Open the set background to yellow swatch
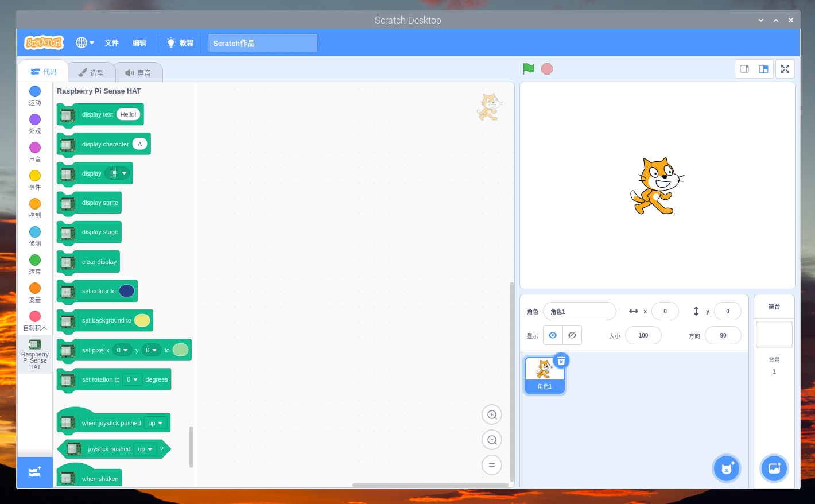Image resolution: width=815 pixels, height=504 pixels. [x=142, y=320]
